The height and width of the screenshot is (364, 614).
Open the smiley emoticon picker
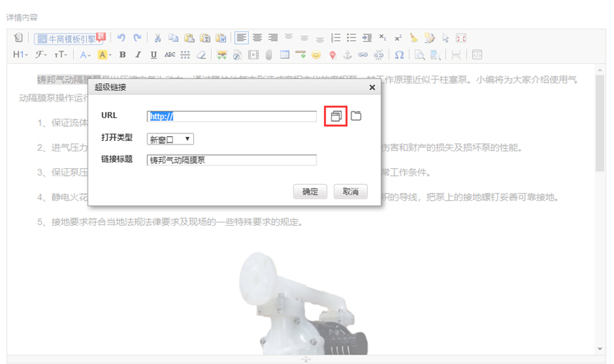[x=316, y=55]
